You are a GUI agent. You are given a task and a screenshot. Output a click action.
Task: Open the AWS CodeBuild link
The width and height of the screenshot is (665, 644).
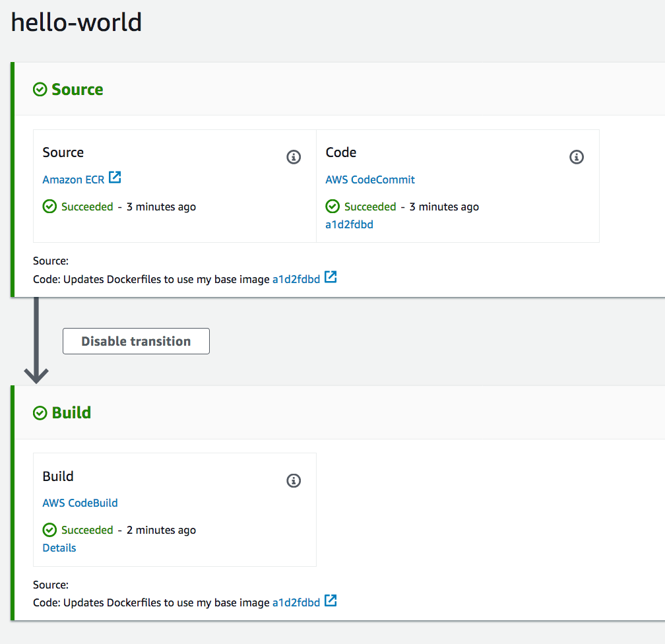80,503
